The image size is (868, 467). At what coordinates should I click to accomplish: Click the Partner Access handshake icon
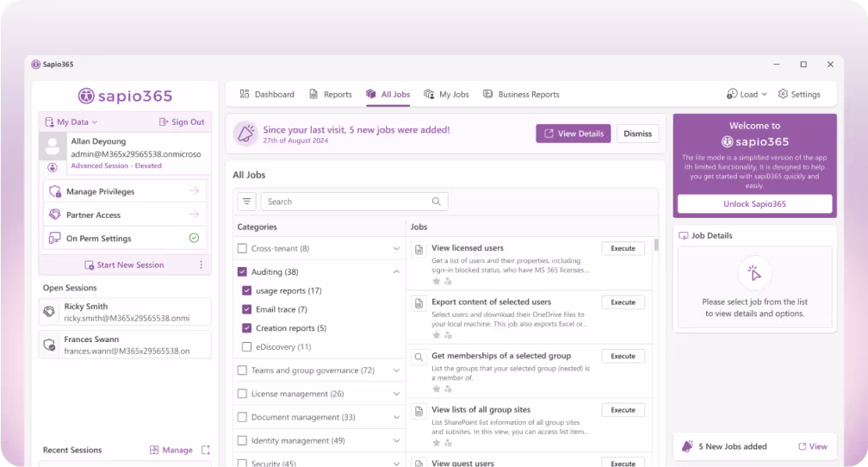55,215
